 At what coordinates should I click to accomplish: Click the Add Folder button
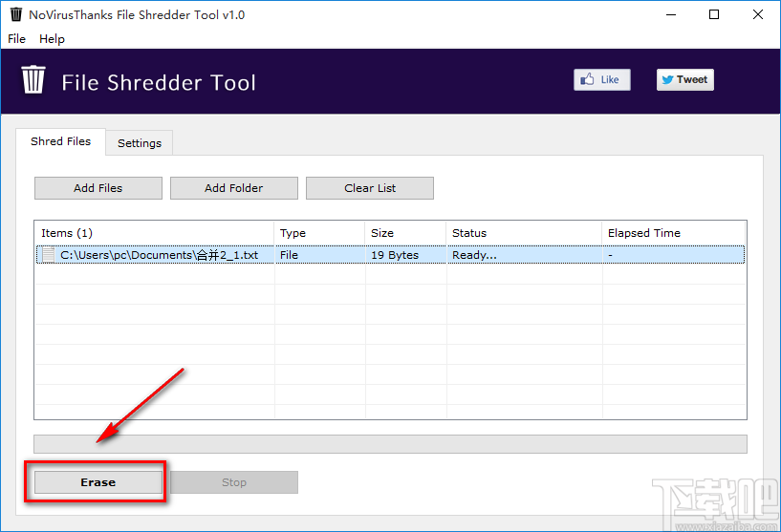coord(234,188)
